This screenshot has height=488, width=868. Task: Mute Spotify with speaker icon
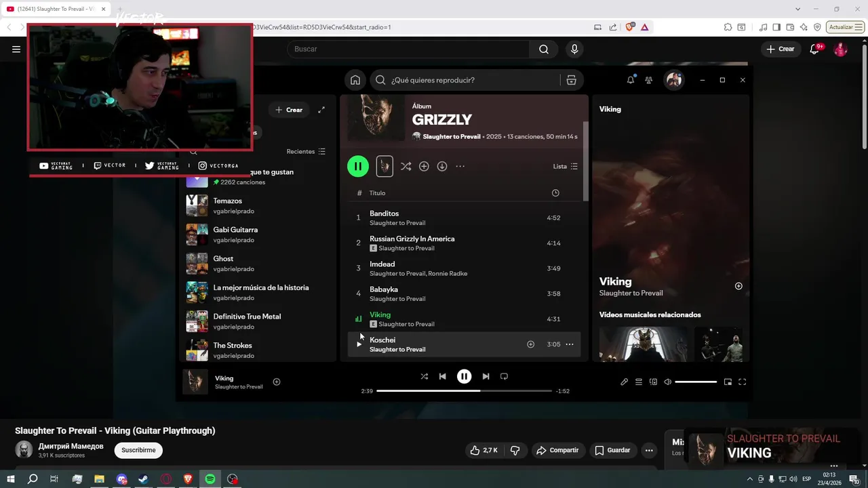click(667, 382)
